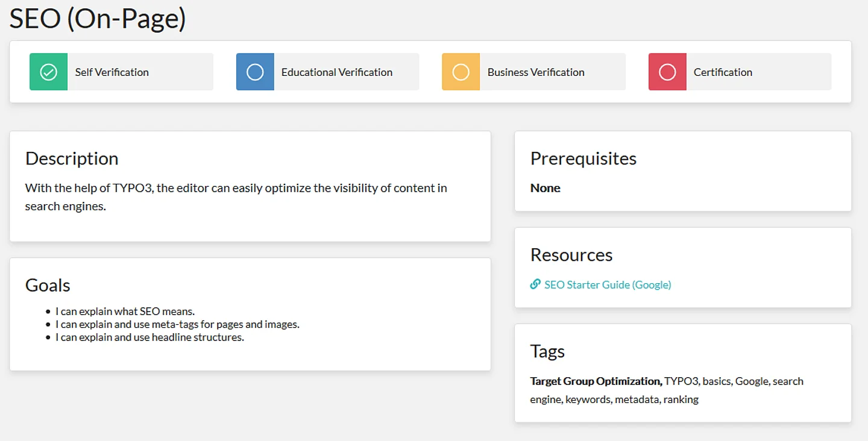Screen dimensions: 868x441
Task: Click the goal about what SEO means
Action: pyautogui.click(x=125, y=311)
